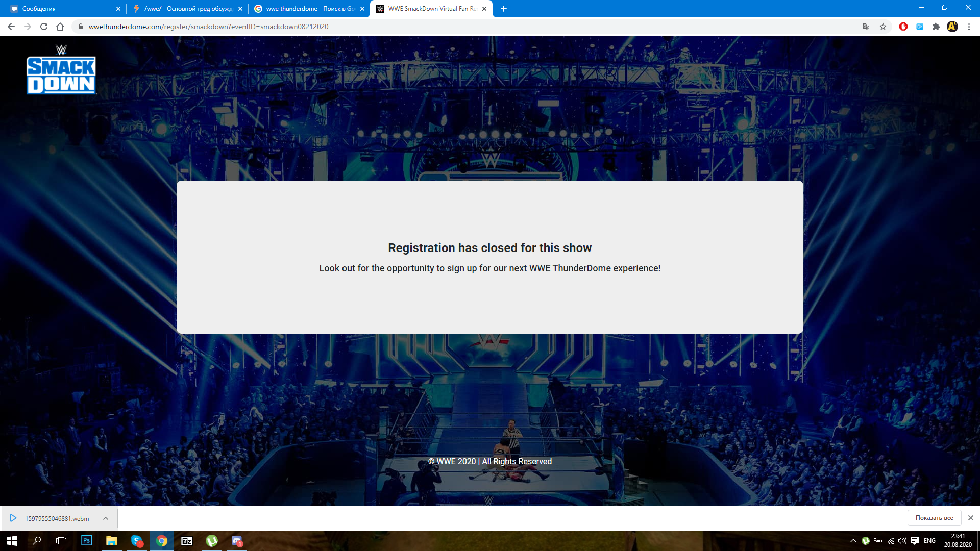Open the Chrome profile avatar
This screenshot has height=551, width=980.
coord(952,27)
